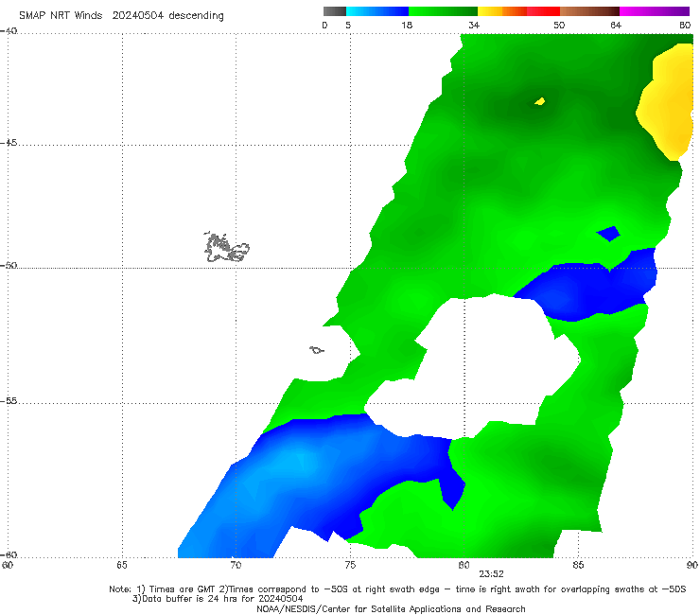This screenshot has width=700, height=615.
Task: Click the yellow-orange segment of the color scale
Action: coord(501,11)
